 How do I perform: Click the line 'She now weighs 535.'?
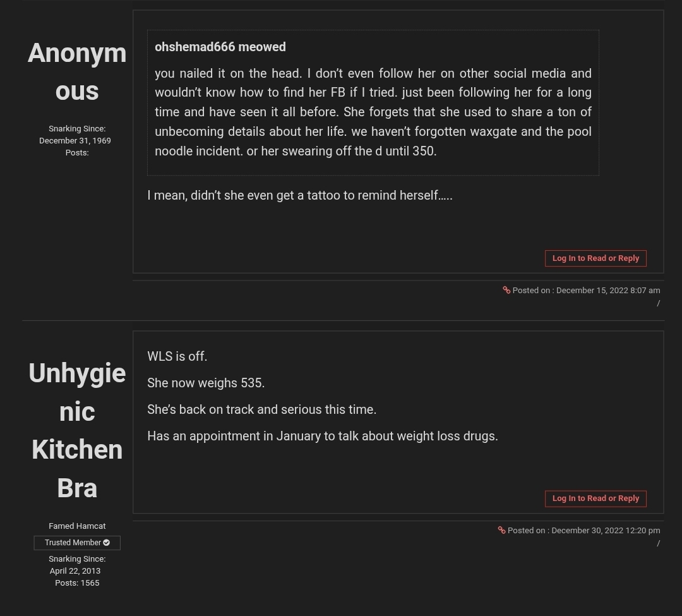tap(206, 383)
